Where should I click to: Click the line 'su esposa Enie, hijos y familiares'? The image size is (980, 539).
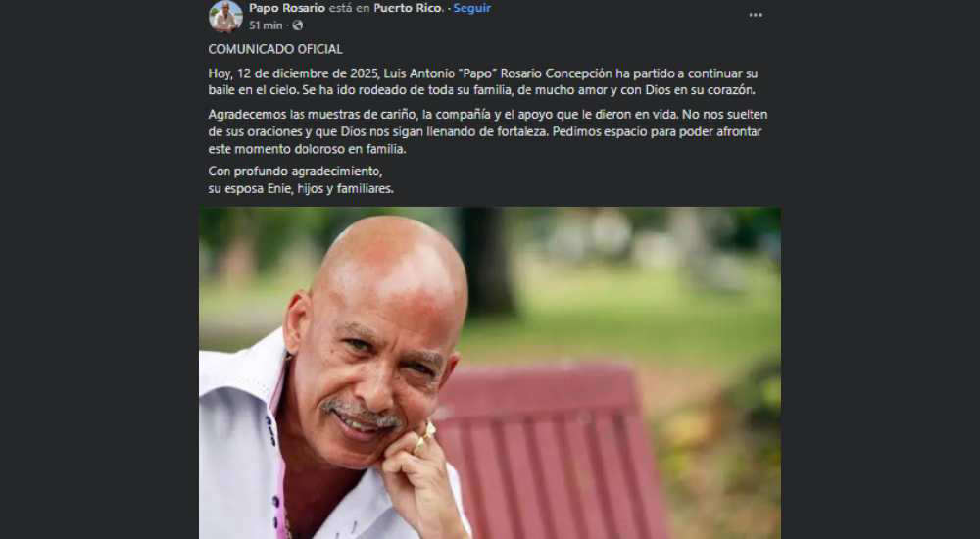(x=301, y=188)
